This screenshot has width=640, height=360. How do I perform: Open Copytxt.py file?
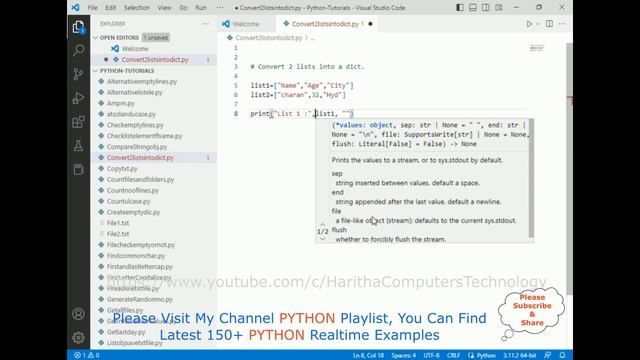click(x=122, y=169)
